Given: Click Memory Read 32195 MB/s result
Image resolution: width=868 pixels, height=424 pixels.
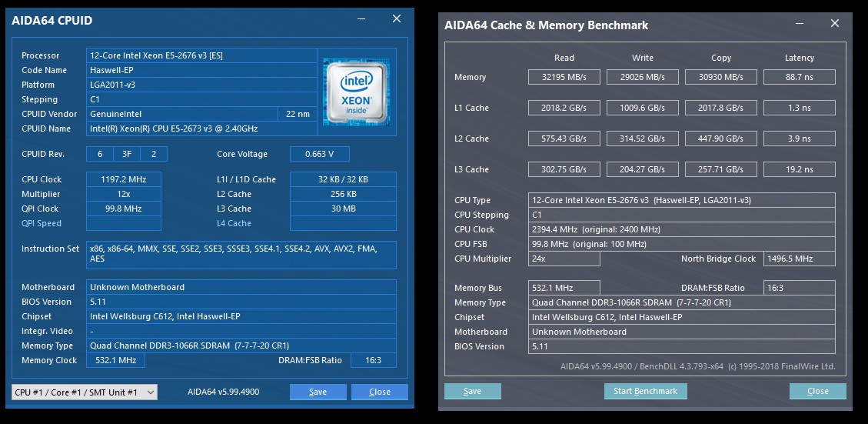Looking at the screenshot, I should [x=564, y=77].
